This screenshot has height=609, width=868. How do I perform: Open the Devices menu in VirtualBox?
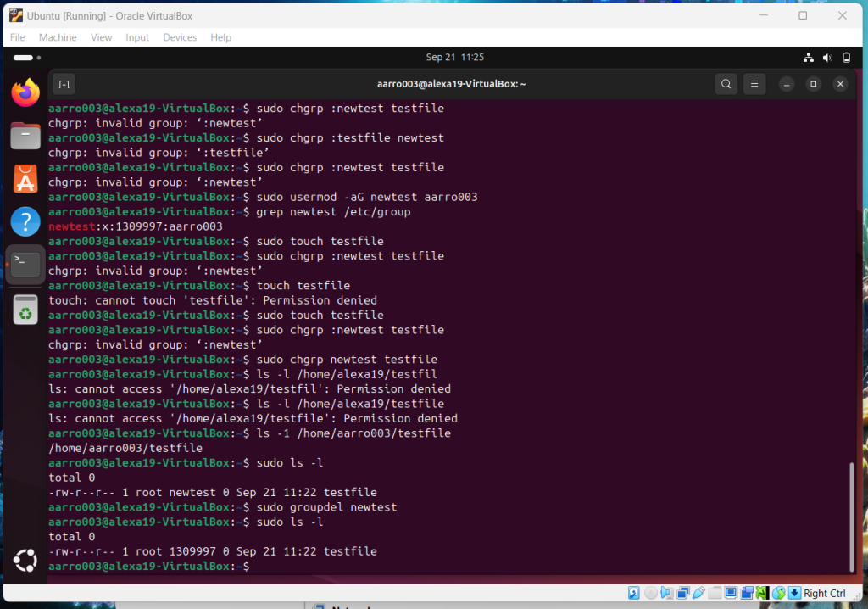pos(180,37)
